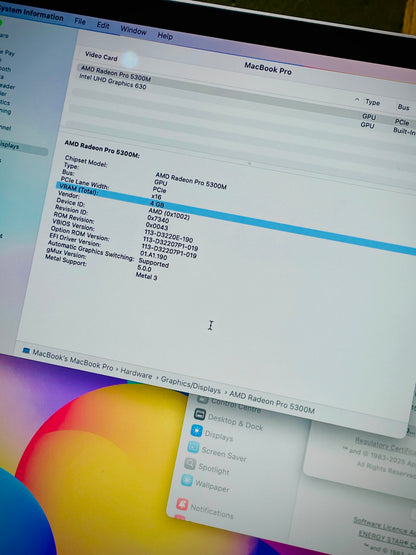Open Desktop & Dock in System Settings
This screenshot has width=416, height=555.
pyautogui.click(x=228, y=421)
